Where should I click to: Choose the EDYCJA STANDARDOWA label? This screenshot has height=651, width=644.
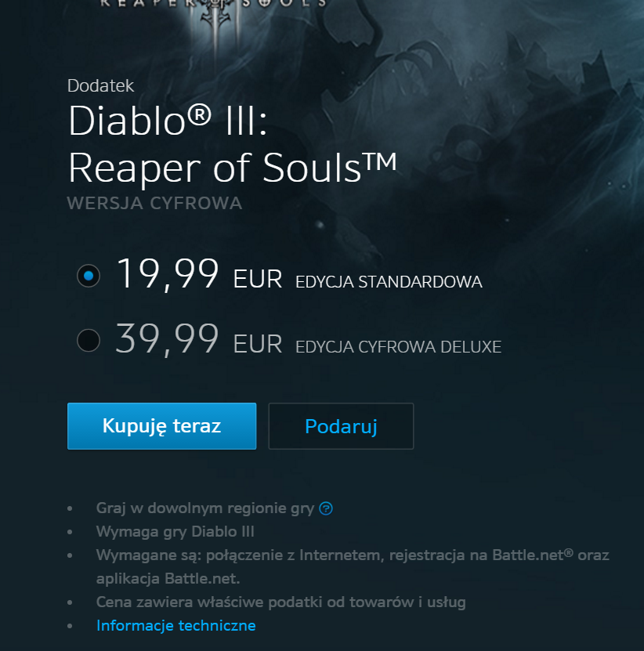click(389, 282)
